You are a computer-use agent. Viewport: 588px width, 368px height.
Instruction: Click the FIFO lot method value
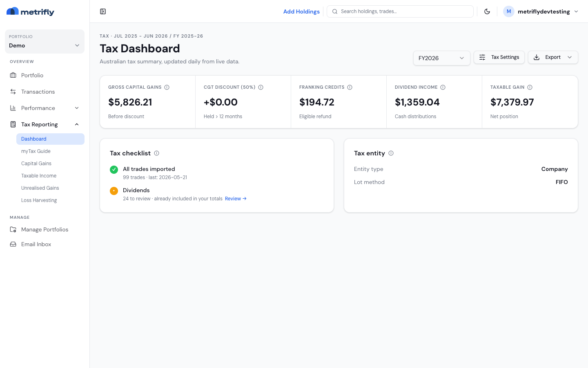click(x=562, y=182)
